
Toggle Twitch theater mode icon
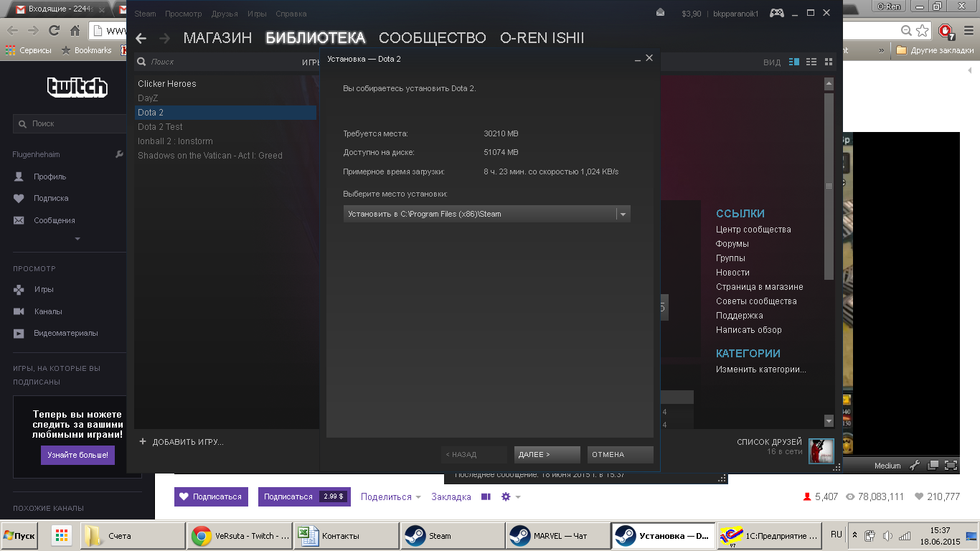point(486,496)
